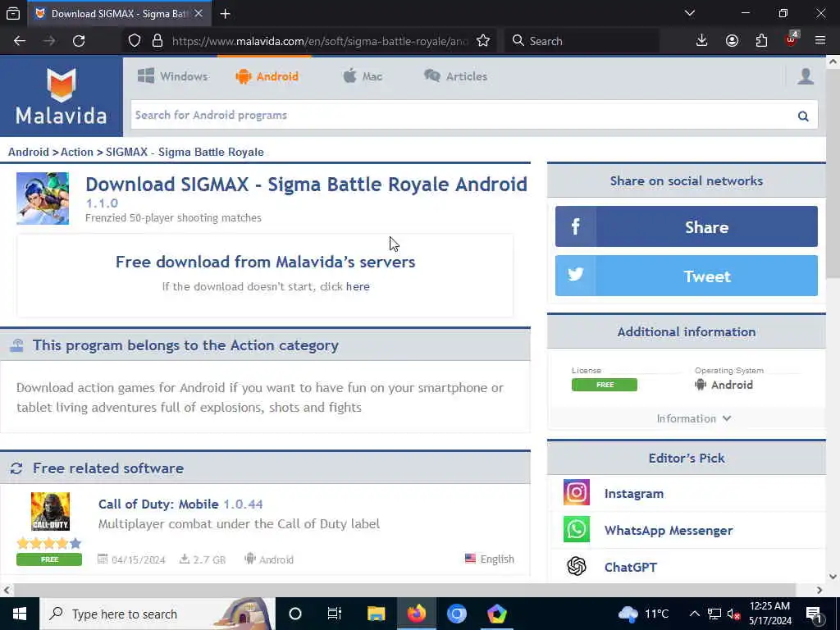
Task: Open the Action breadcrumb link
Action: pyautogui.click(x=76, y=152)
